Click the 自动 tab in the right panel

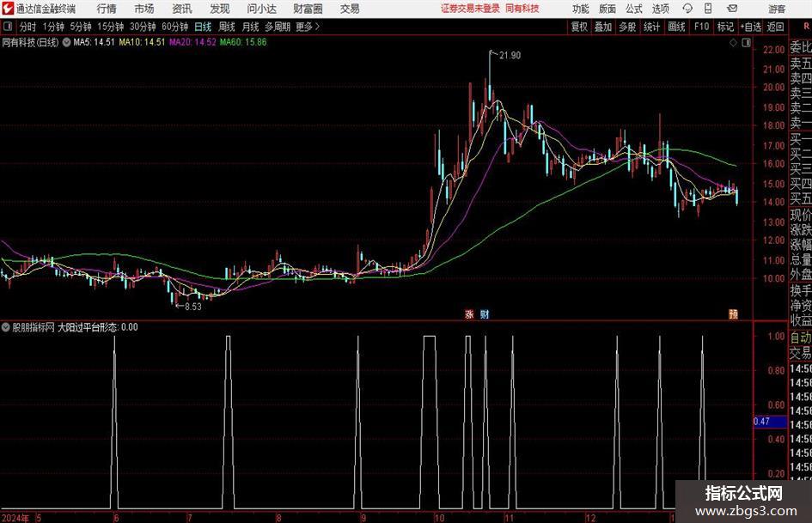point(801,338)
